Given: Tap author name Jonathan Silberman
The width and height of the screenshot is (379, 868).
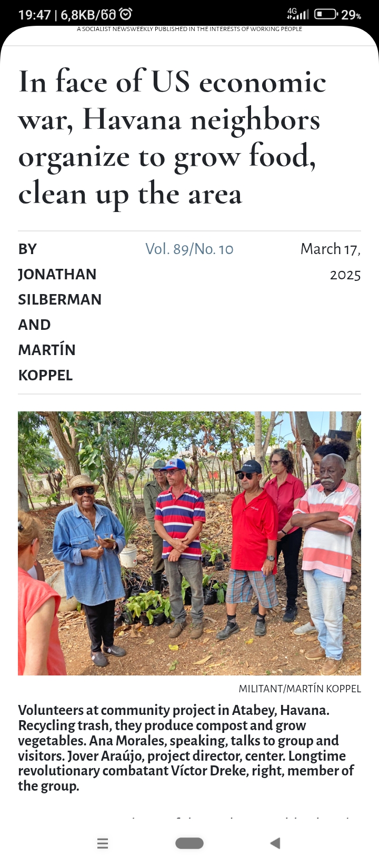Looking at the screenshot, I should click(x=59, y=287).
